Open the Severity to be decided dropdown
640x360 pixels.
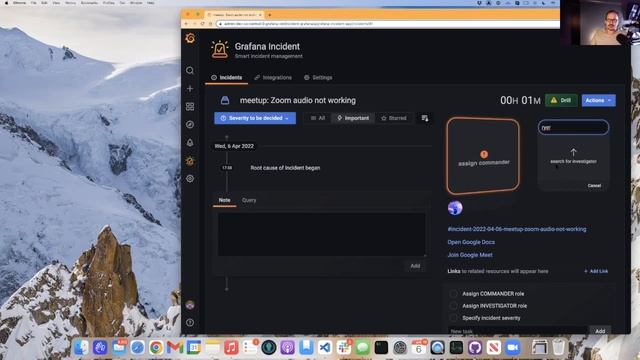click(255, 118)
